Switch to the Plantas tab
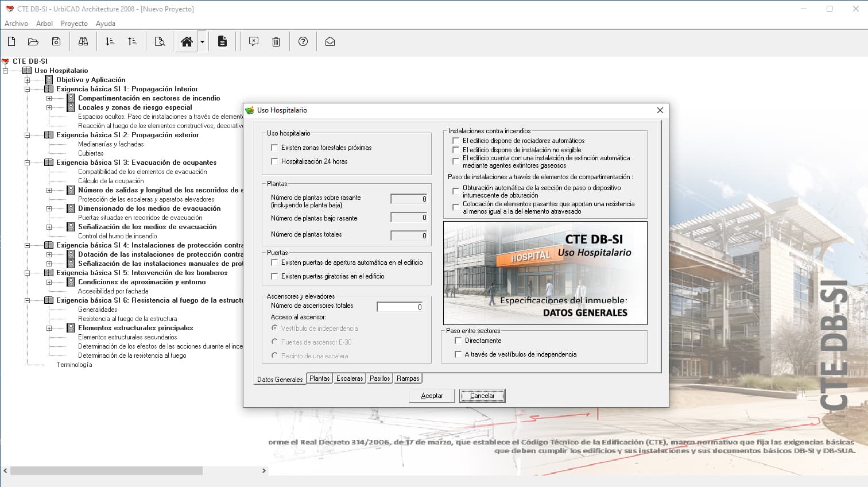The height and width of the screenshot is (487, 868). (320, 378)
